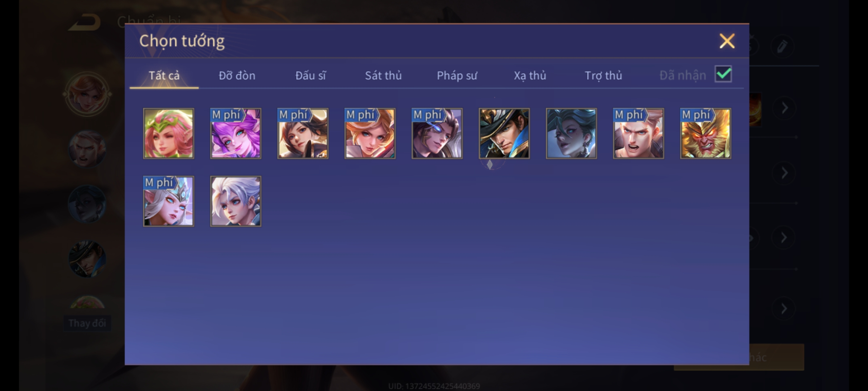Screen dimensions: 868x391
Task: Toggle the Đã nhận checkbox
Action: point(723,75)
